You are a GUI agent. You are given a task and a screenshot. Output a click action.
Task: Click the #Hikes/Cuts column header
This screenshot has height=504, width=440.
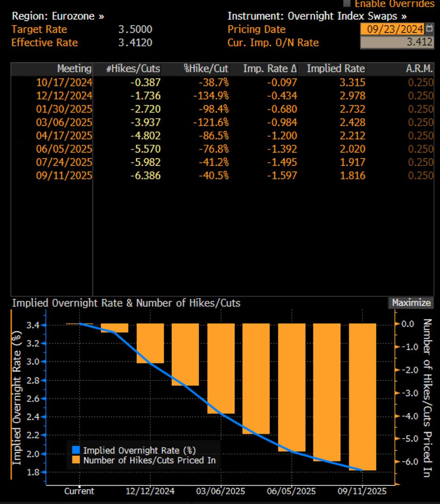[133, 69]
